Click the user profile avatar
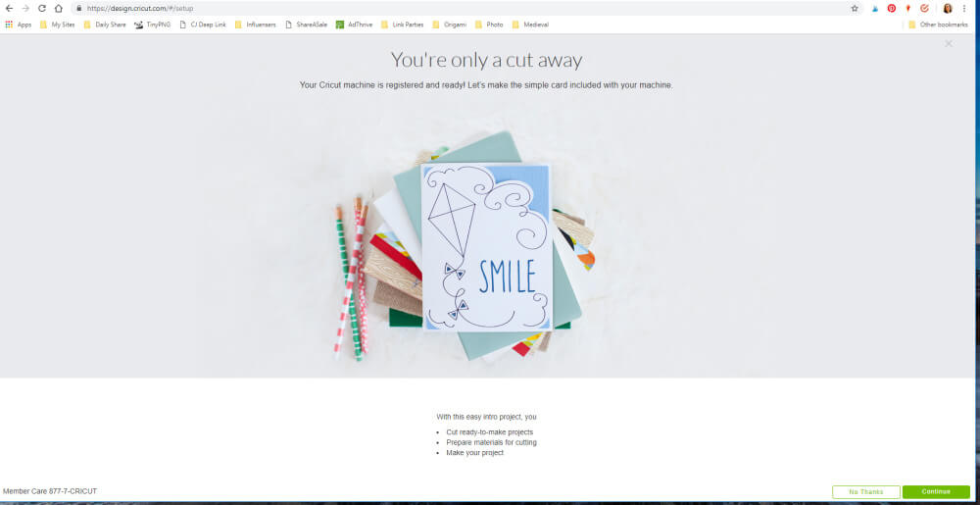Screen dimensions: 980x505 click(948, 8)
